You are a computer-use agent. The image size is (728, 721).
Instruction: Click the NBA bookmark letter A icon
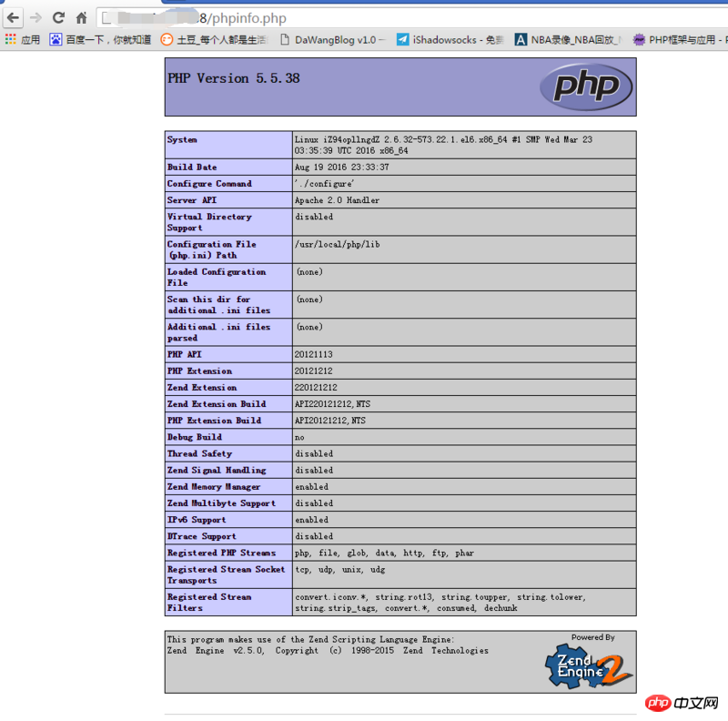click(x=521, y=39)
